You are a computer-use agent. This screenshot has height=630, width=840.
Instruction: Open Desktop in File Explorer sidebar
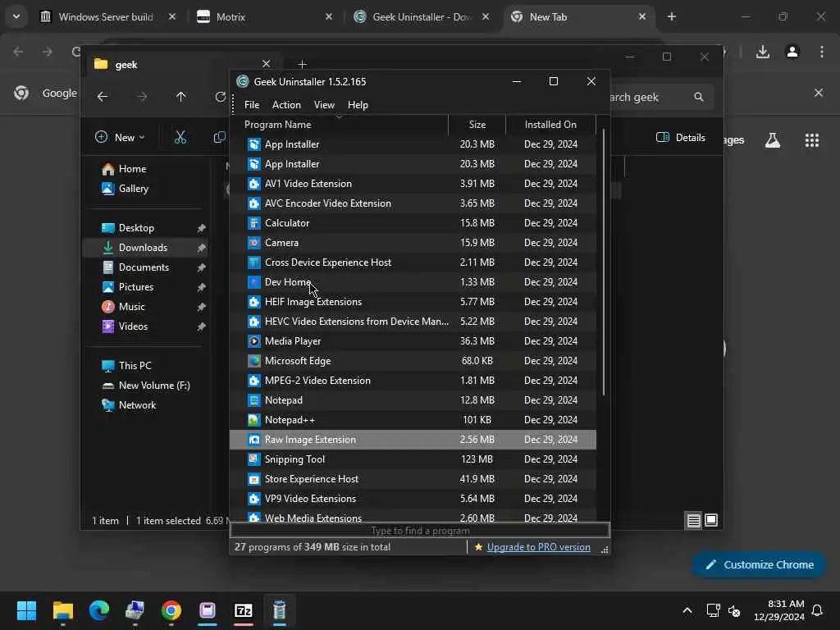[x=128, y=228]
